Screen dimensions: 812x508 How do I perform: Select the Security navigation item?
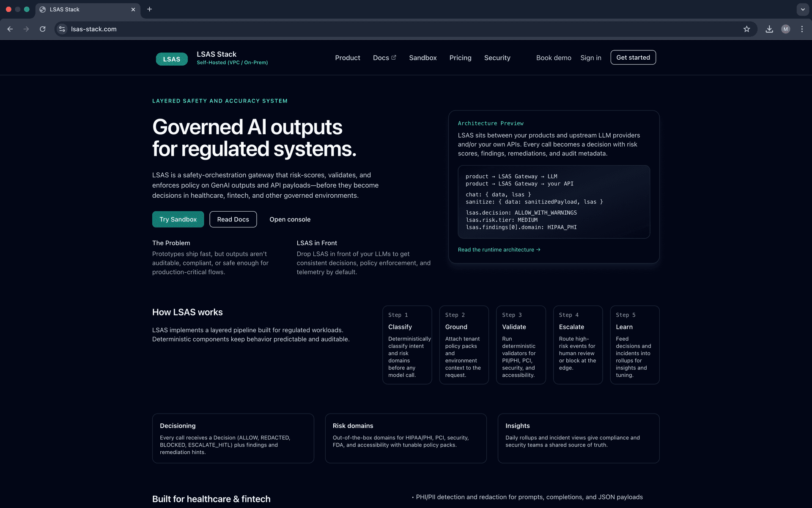coord(497,58)
